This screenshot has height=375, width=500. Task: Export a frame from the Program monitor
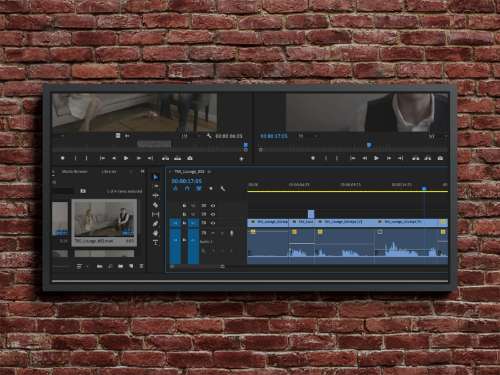tap(440, 158)
